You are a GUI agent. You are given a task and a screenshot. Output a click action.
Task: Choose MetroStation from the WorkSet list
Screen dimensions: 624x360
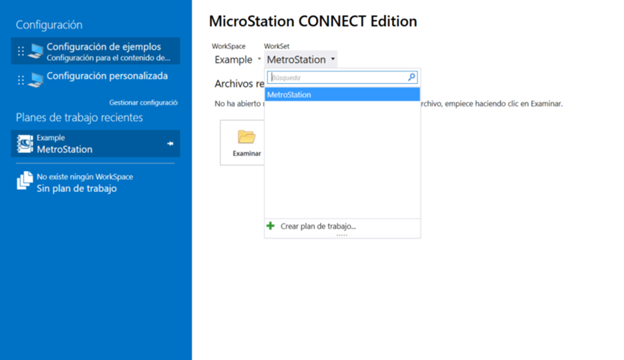point(342,95)
